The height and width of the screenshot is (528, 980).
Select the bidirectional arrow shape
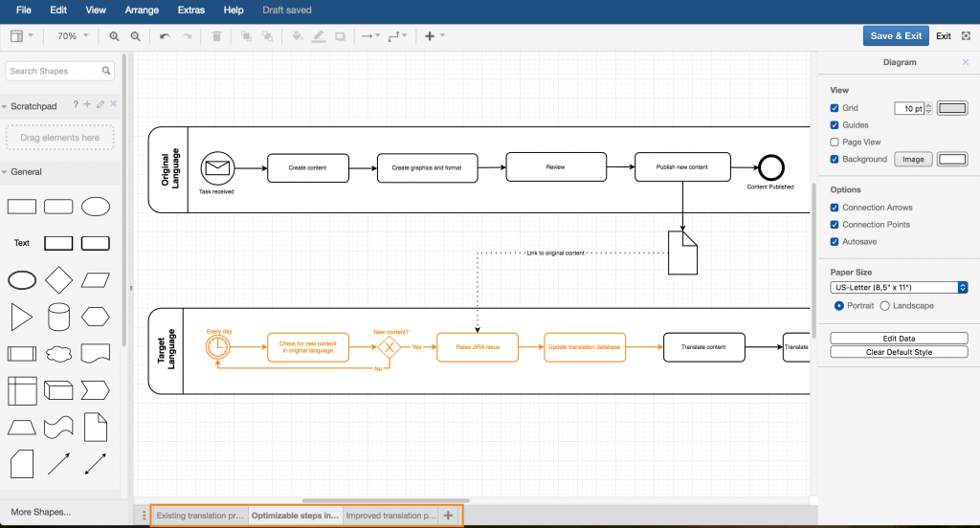[x=96, y=464]
